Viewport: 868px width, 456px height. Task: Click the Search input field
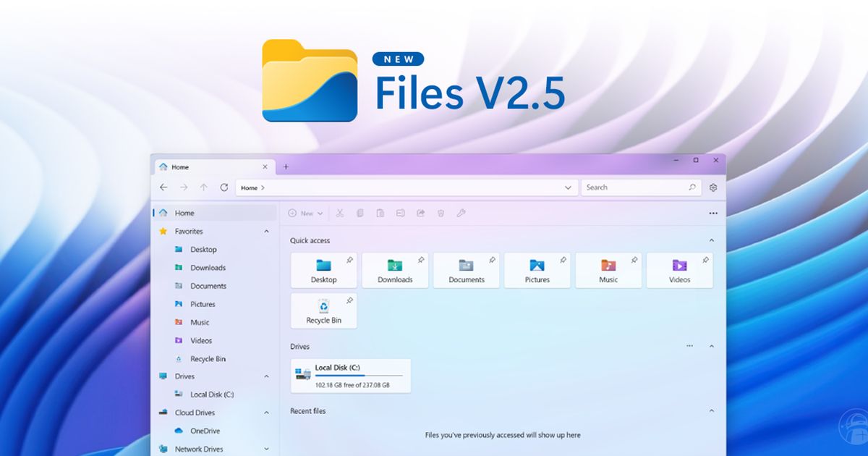[x=641, y=187]
